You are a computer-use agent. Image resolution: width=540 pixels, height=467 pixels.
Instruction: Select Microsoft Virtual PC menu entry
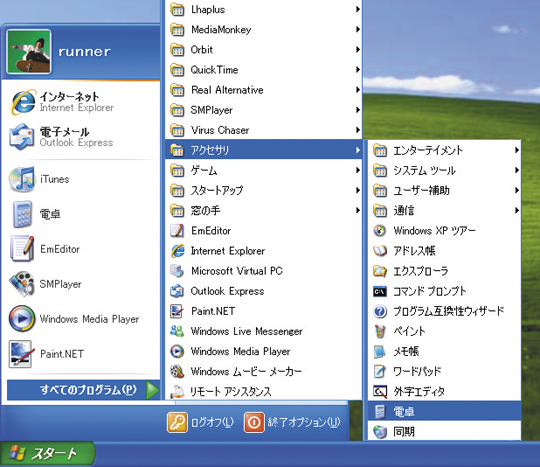[x=263, y=271]
